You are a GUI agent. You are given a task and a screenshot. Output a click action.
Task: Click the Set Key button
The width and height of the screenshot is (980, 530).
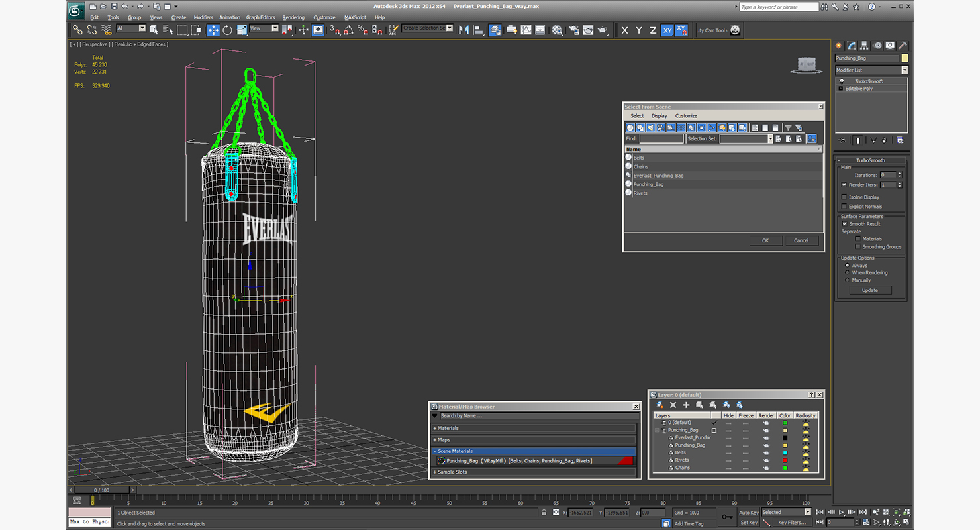click(749, 523)
